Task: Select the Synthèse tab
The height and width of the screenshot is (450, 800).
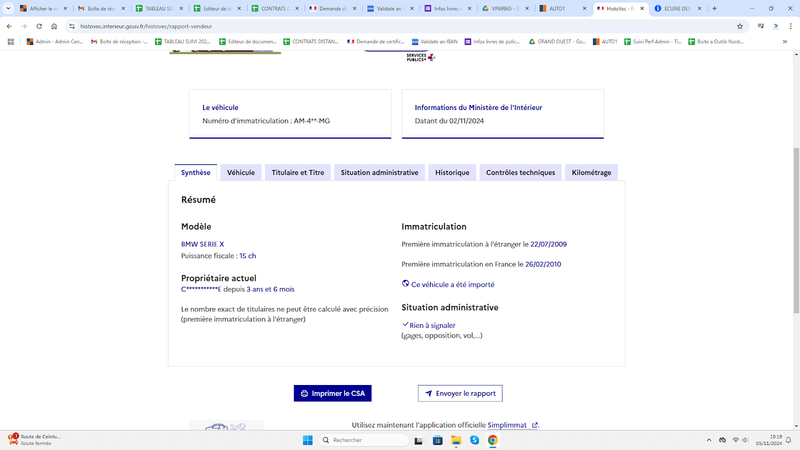Action: (195, 172)
